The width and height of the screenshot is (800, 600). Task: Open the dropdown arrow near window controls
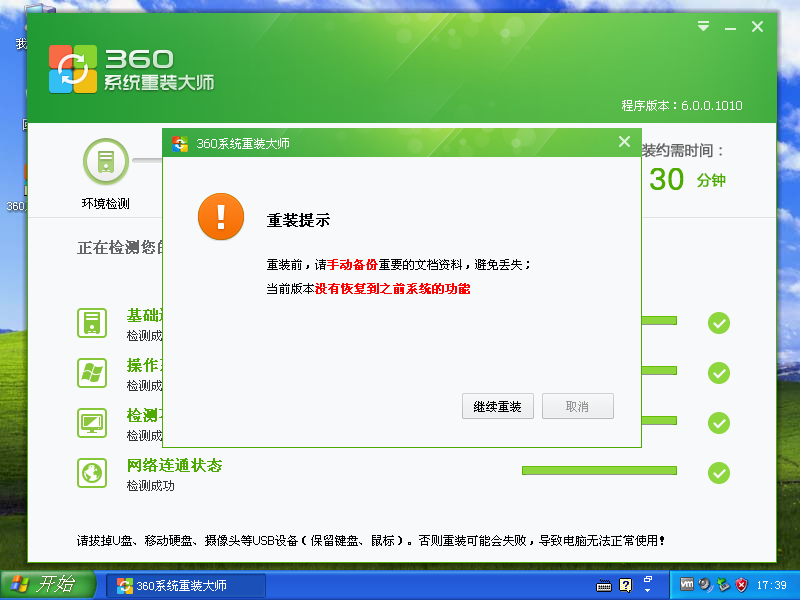coord(703,26)
